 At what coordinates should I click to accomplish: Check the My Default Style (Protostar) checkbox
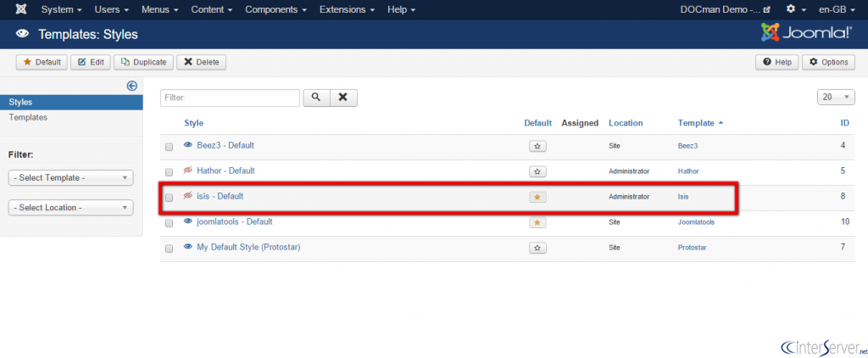(x=170, y=249)
